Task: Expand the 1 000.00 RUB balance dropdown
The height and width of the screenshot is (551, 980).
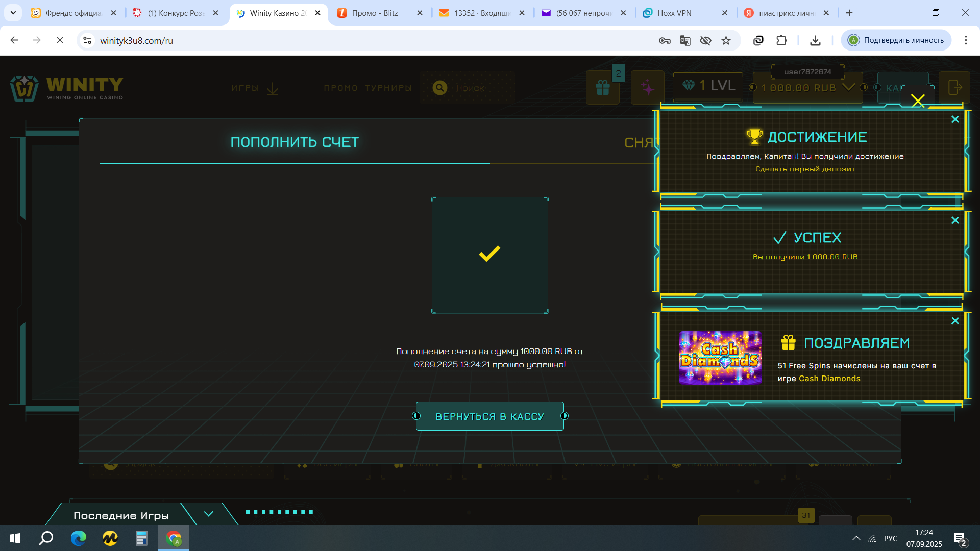Action: pos(848,87)
